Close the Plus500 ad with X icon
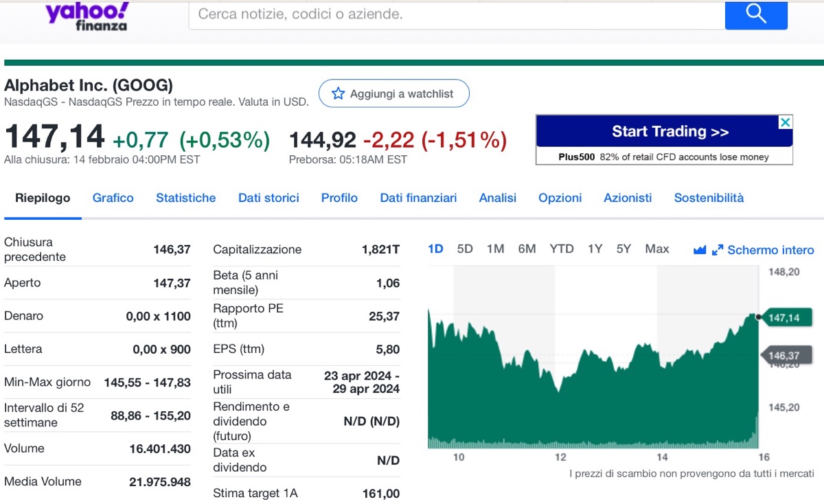Viewport: 824px width, 504px height. coord(786,122)
